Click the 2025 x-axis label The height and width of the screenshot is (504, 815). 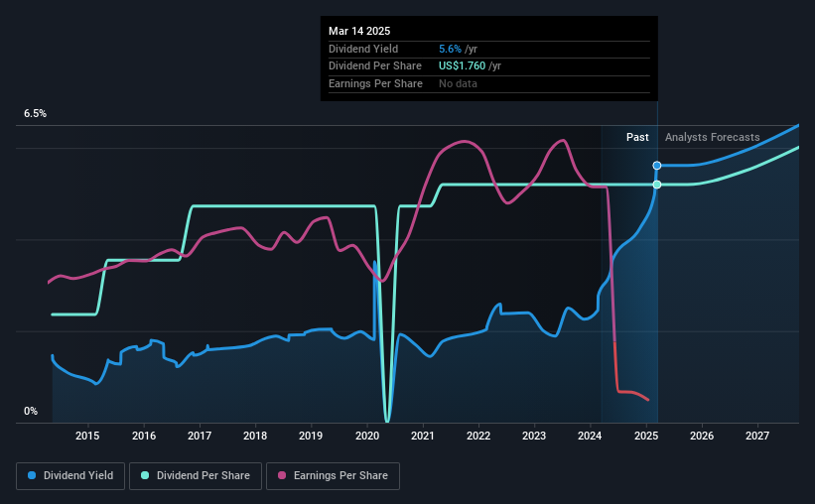tap(646, 436)
